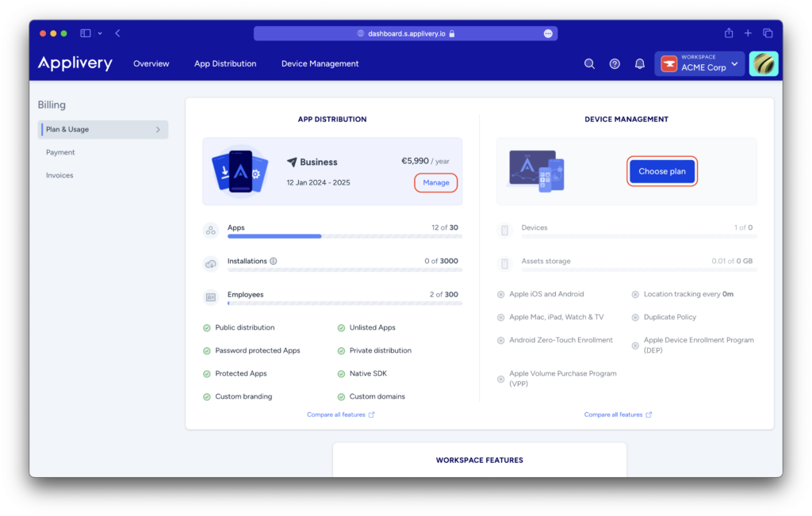Click the ACME Corp workspace logo icon
This screenshot has width=812, height=516.
[x=669, y=64]
